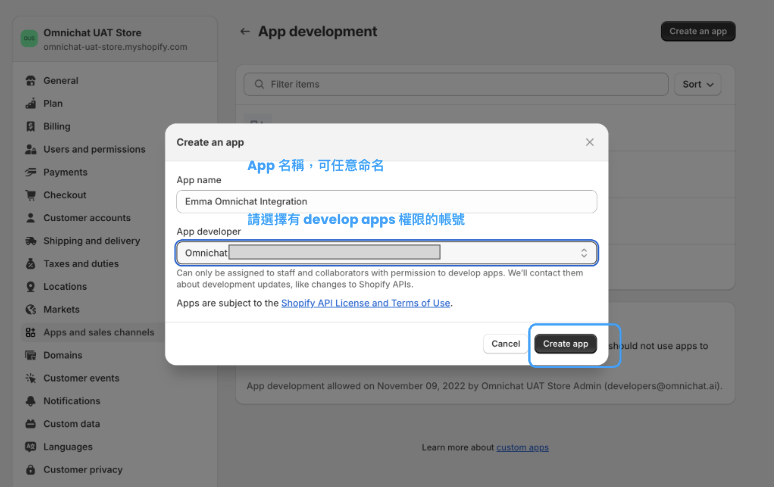The height and width of the screenshot is (487, 774).
Task: Click the Notifications bell icon
Action: [31, 401]
